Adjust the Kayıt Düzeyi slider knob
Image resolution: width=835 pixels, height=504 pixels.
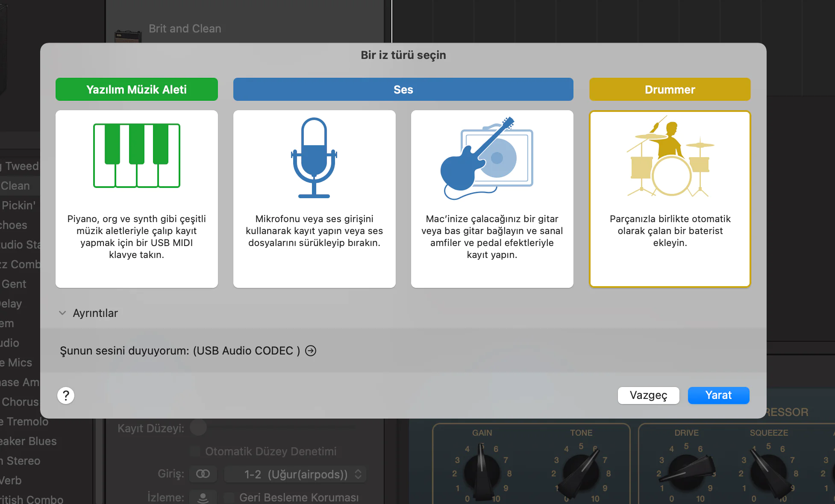click(198, 428)
